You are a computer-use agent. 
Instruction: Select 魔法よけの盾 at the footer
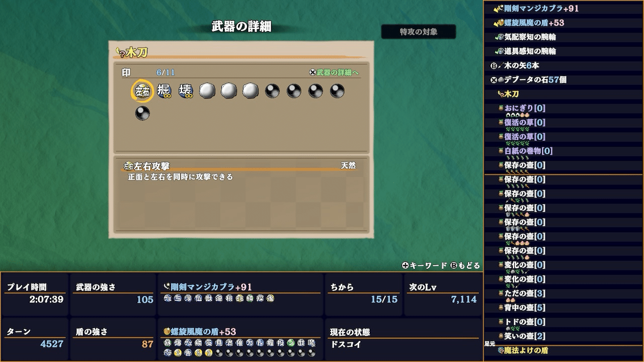click(523, 350)
